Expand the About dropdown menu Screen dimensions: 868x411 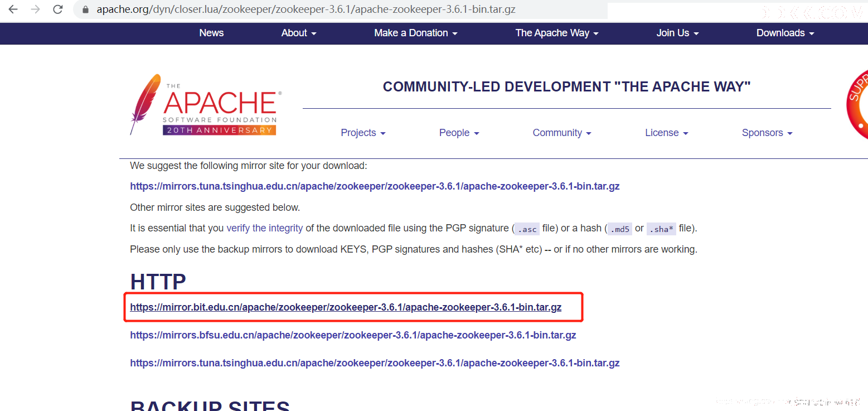299,33
